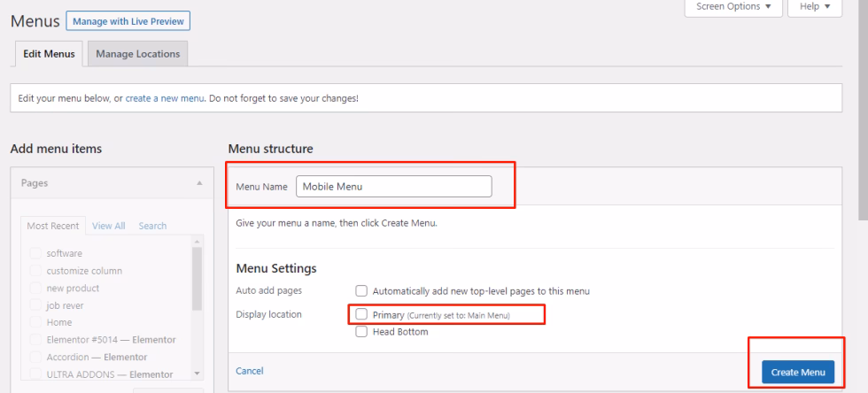Collapse the Pages panel with the arrow icon
The height and width of the screenshot is (393, 868).
coord(198,183)
